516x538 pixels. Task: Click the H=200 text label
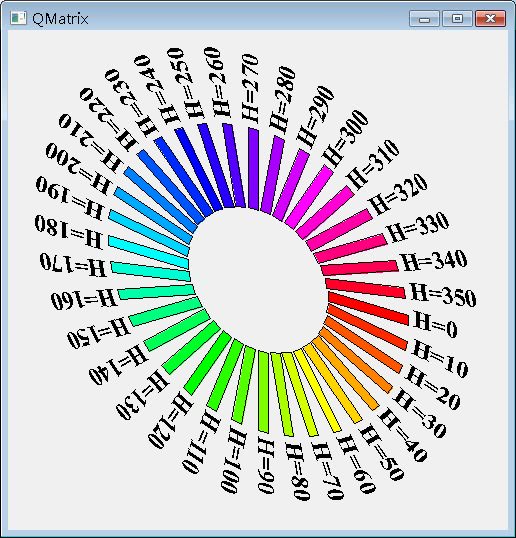[78, 167]
